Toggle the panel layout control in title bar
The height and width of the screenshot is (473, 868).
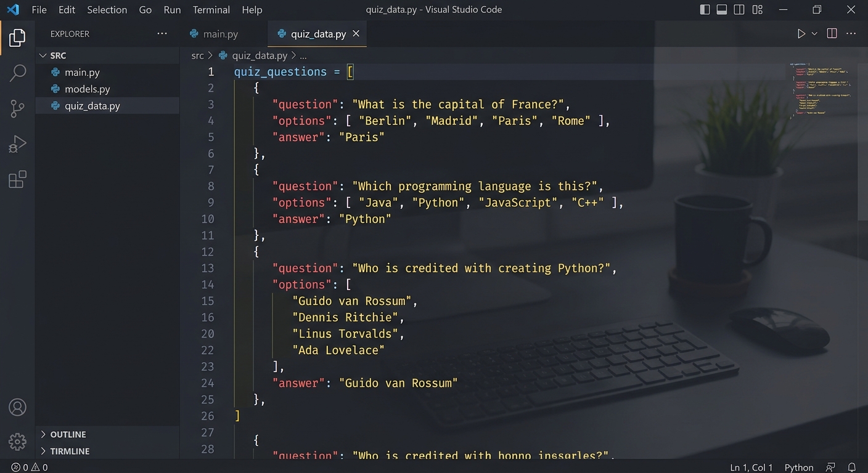pyautogui.click(x=721, y=9)
